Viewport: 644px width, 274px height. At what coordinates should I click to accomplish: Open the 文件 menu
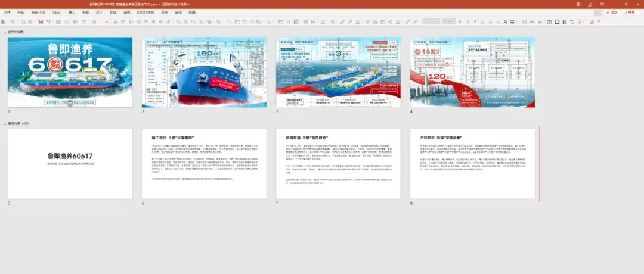point(7,13)
